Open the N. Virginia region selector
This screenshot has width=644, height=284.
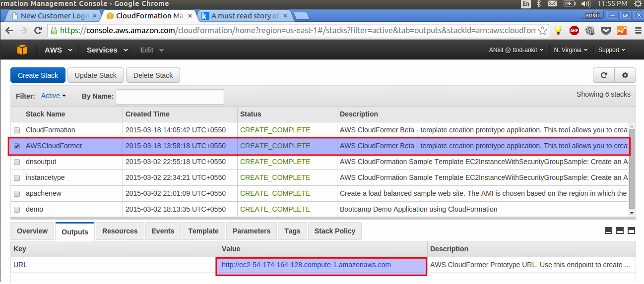(x=571, y=50)
